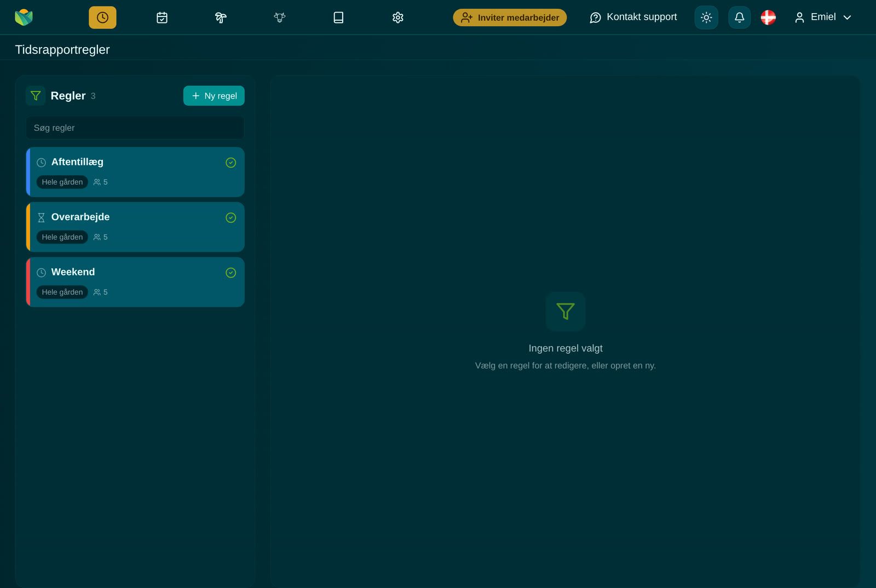Image resolution: width=876 pixels, height=588 pixels.
Task: Open notifications bell
Action: (739, 18)
